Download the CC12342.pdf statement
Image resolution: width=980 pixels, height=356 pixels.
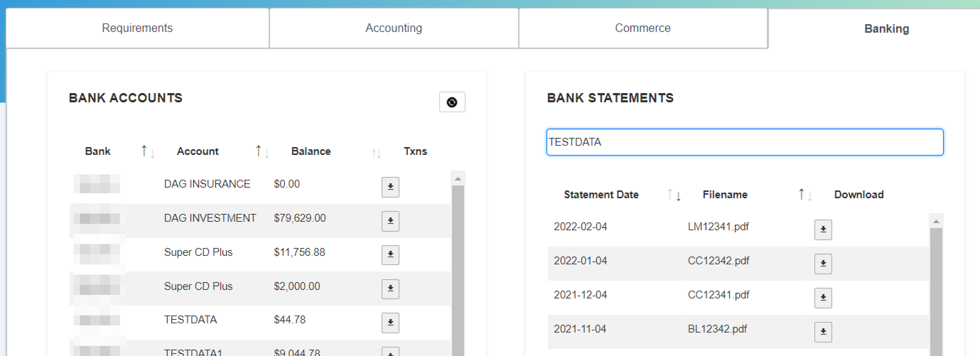823,264
